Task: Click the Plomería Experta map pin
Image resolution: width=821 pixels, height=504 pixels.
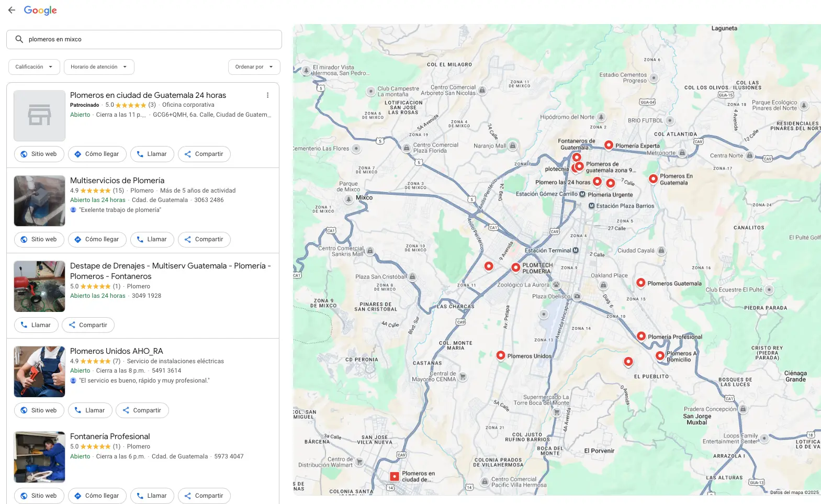Action: (x=609, y=145)
